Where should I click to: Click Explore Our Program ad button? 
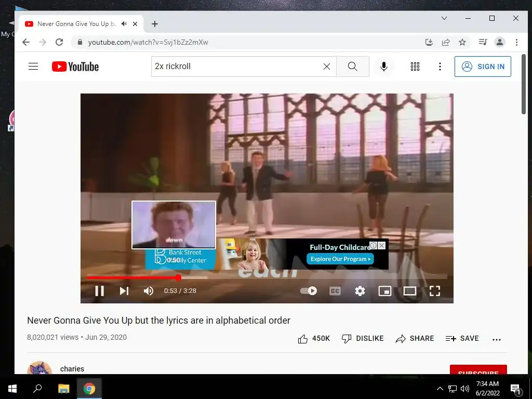[340, 259]
